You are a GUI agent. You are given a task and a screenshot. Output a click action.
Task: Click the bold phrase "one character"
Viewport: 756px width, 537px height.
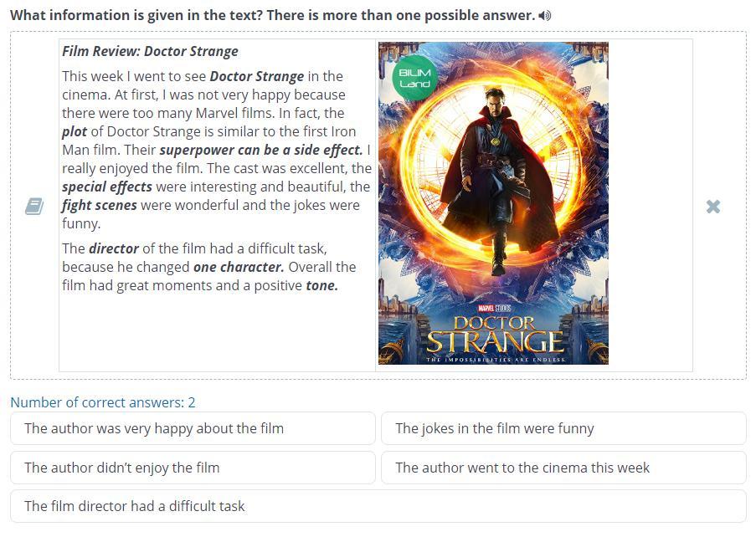pyautogui.click(x=239, y=268)
